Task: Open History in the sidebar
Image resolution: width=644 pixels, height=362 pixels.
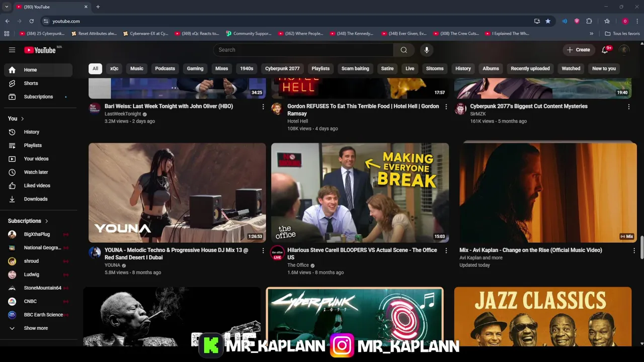Action: click(38, 132)
